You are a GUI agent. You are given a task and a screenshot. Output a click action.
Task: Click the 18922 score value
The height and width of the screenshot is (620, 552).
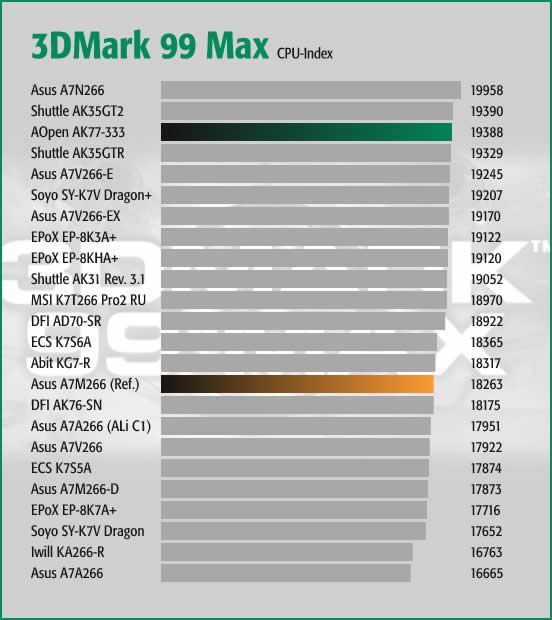(487, 321)
